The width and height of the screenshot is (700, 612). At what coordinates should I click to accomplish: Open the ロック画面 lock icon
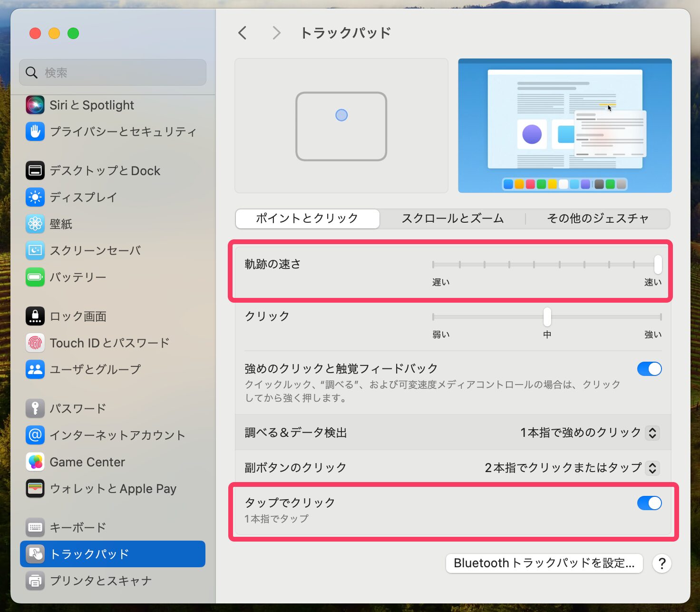click(35, 316)
